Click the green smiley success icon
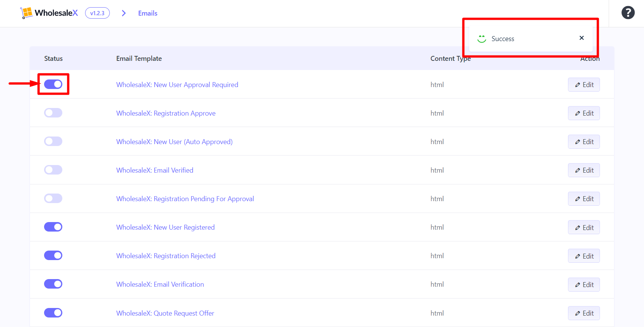This screenshot has height=327, width=644. 482,38
